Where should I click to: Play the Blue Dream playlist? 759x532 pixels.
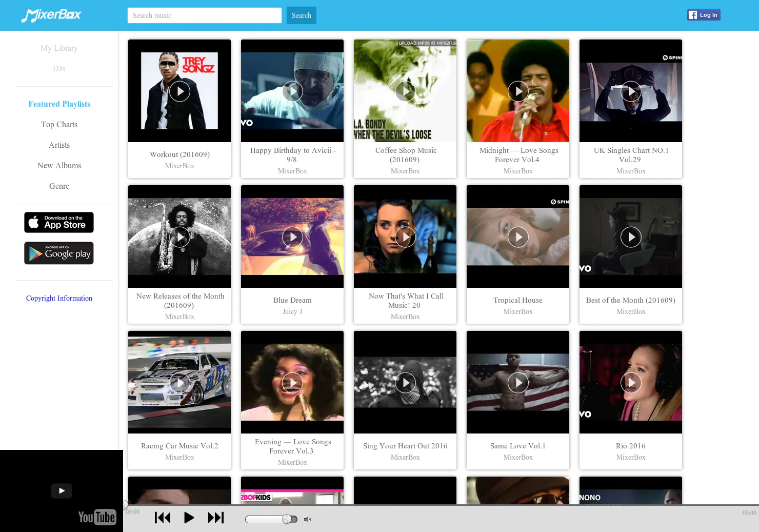pos(292,237)
